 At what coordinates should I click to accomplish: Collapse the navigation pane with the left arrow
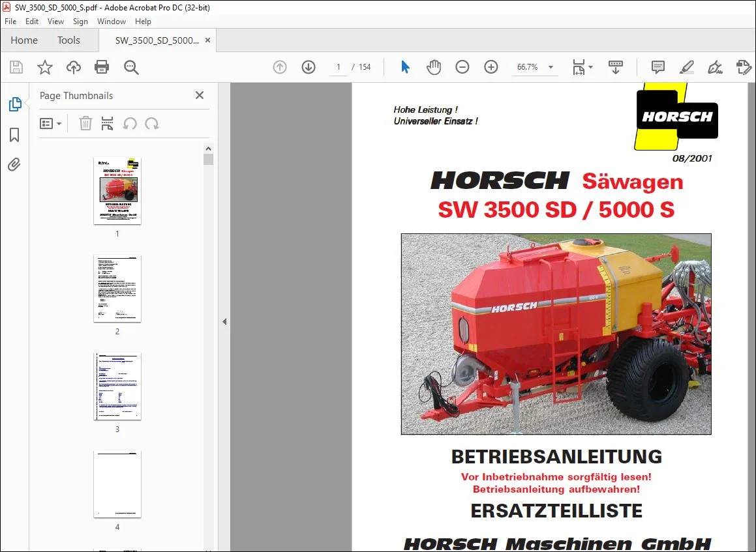[224, 321]
